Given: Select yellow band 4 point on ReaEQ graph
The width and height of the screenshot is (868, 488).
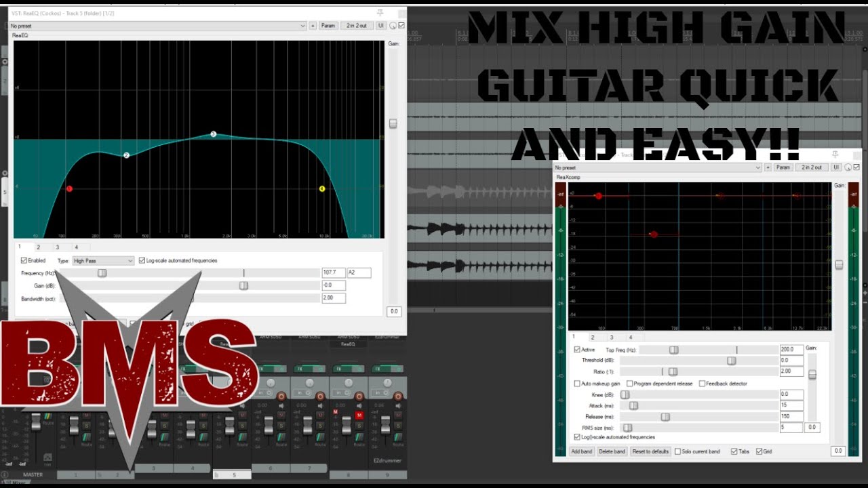Looking at the screenshot, I should click(x=322, y=189).
